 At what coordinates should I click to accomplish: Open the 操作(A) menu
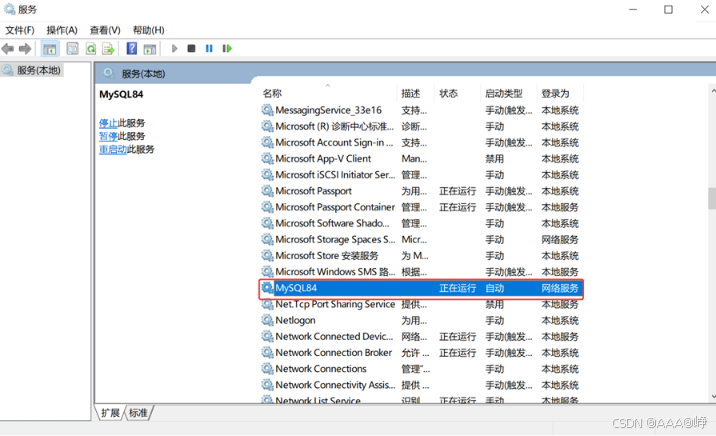[62, 30]
